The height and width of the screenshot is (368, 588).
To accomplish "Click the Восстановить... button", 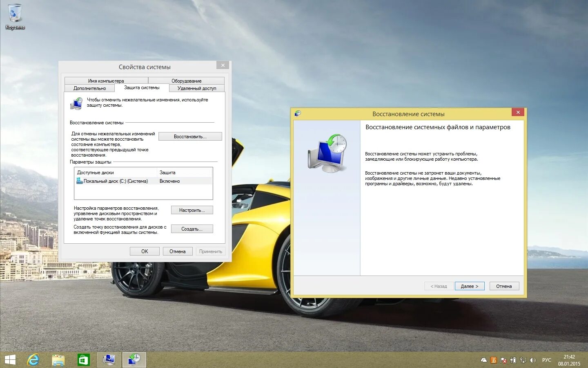I will pos(190,136).
